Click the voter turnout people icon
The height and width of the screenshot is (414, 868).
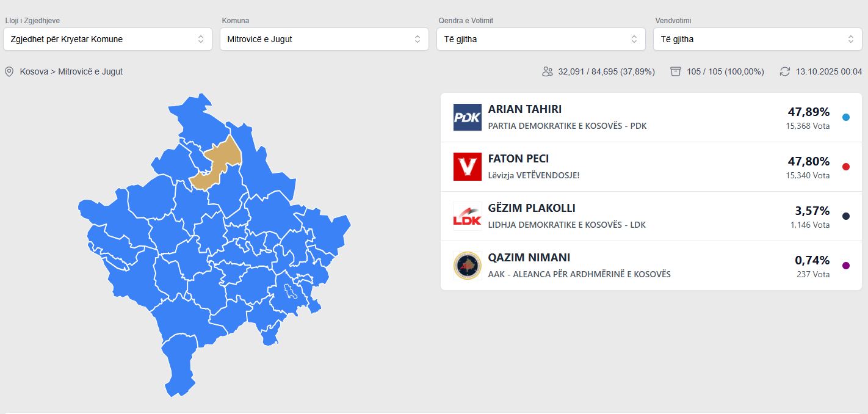pyautogui.click(x=547, y=71)
